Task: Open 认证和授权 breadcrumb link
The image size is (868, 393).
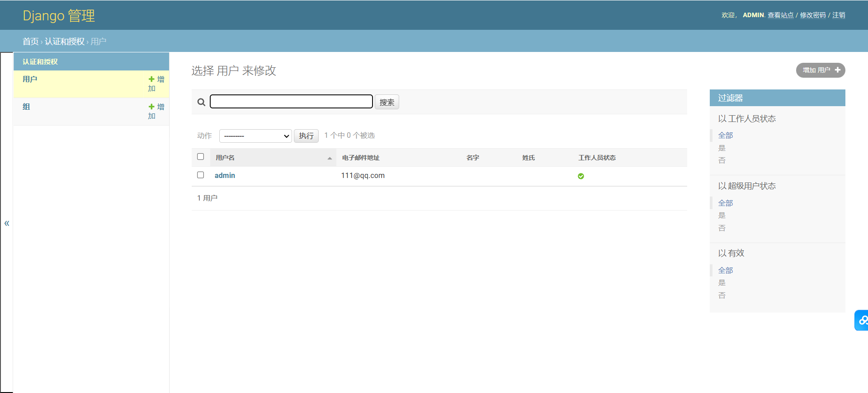Action: tap(65, 42)
